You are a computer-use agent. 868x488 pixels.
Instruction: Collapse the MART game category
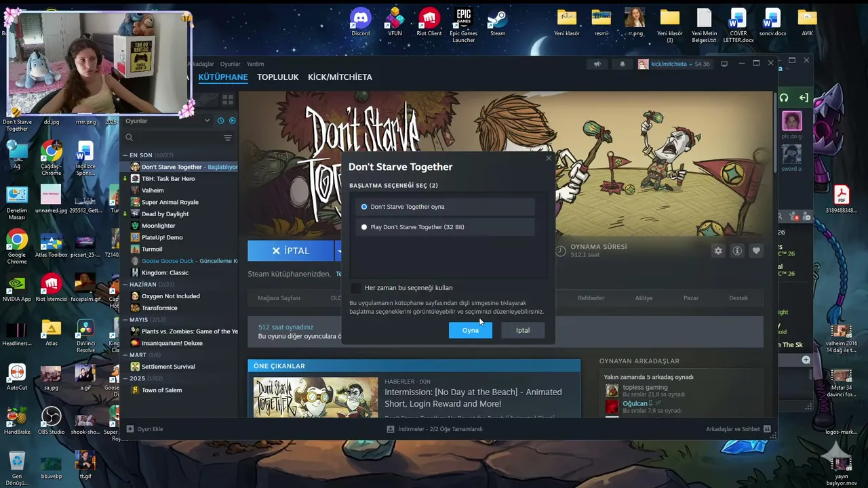pyautogui.click(x=125, y=355)
